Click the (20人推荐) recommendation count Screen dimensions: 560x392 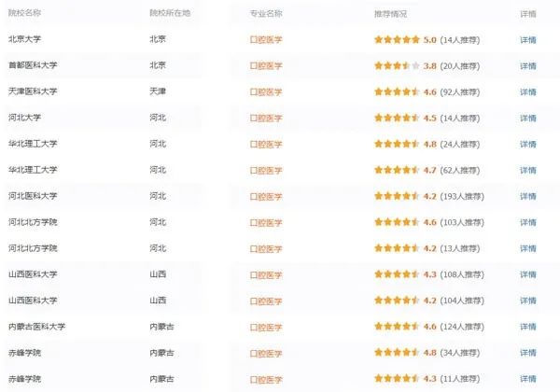click(459, 66)
